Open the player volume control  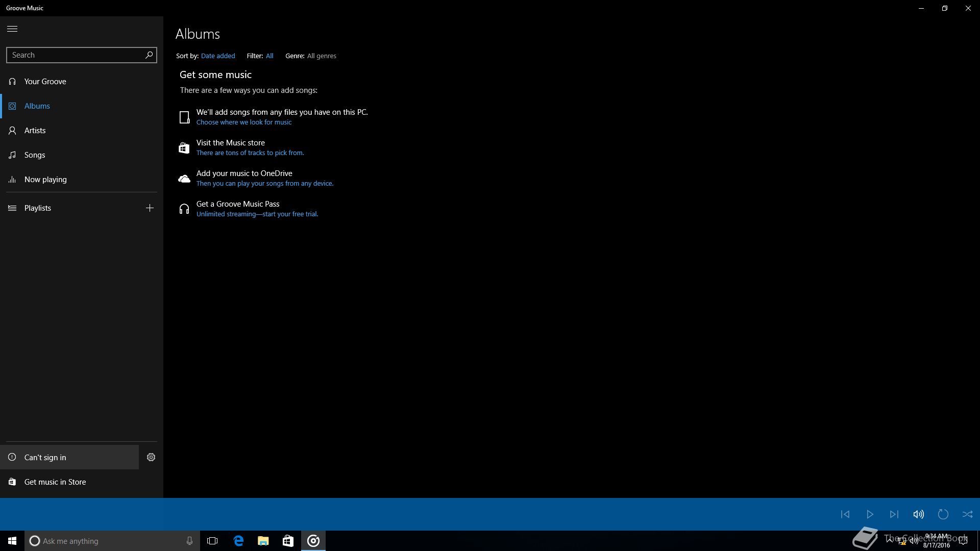coord(919,514)
